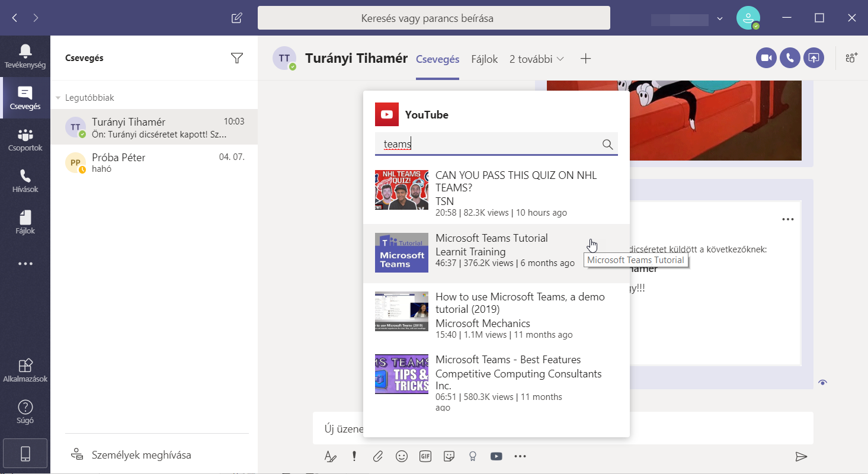Start an audio call using phone icon
Screen dimensions: 868x474
790,58
